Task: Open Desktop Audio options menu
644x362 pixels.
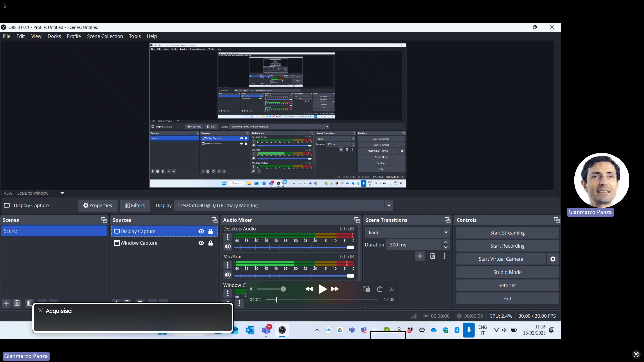Action: [228, 237]
